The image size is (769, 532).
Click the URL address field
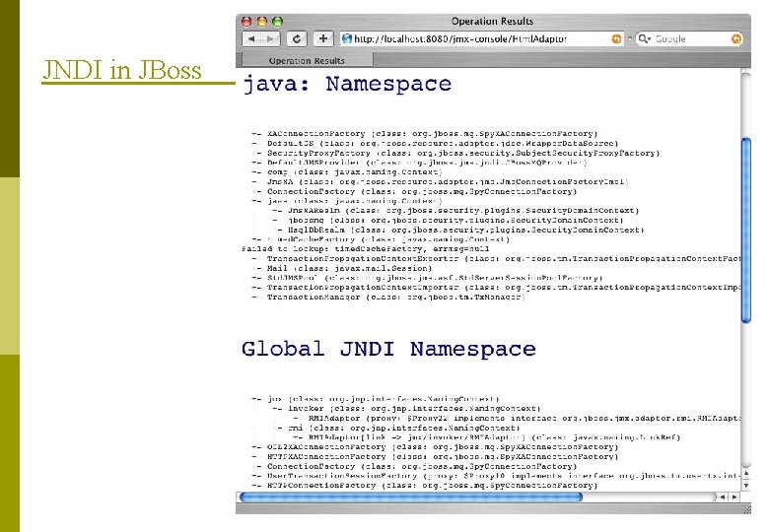(x=481, y=38)
